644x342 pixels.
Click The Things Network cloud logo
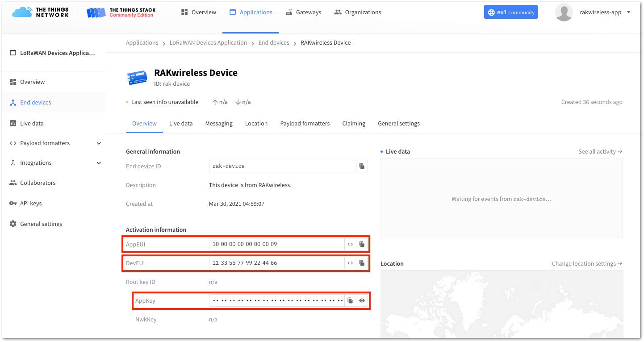pyautogui.click(x=40, y=13)
